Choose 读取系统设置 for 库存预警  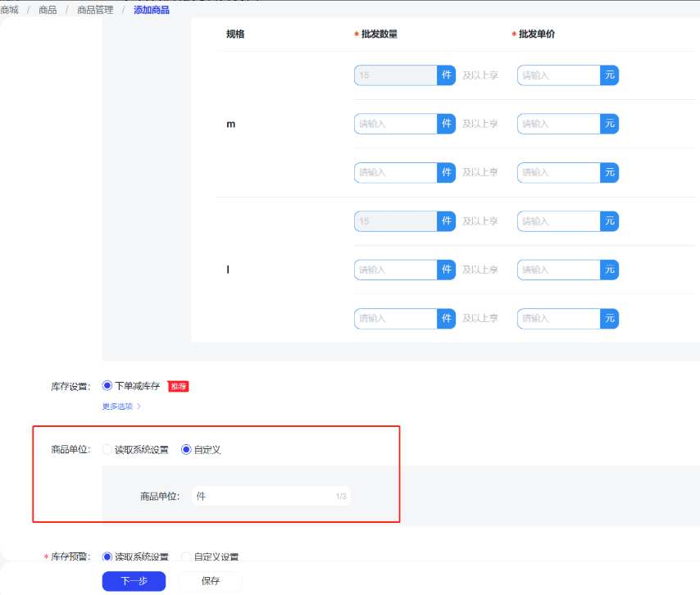point(107,556)
